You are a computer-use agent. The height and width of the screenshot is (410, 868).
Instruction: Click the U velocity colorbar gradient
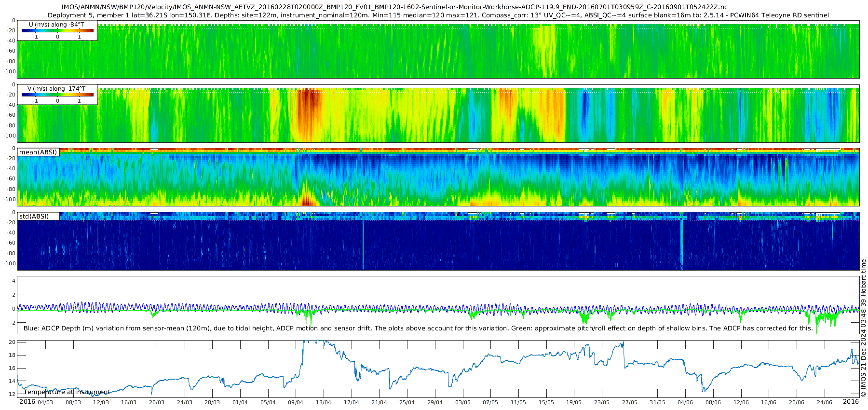pyautogui.click(x=57, y=31)
